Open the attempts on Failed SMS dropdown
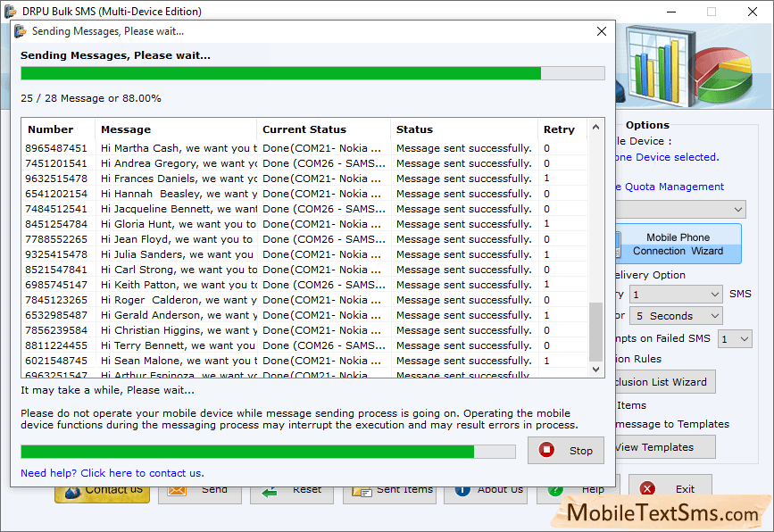 pyautogui.click(x=735, y=339)
